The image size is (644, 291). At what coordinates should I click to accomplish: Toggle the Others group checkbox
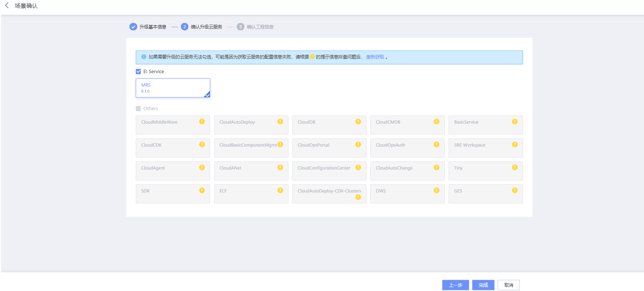[138, 108]
